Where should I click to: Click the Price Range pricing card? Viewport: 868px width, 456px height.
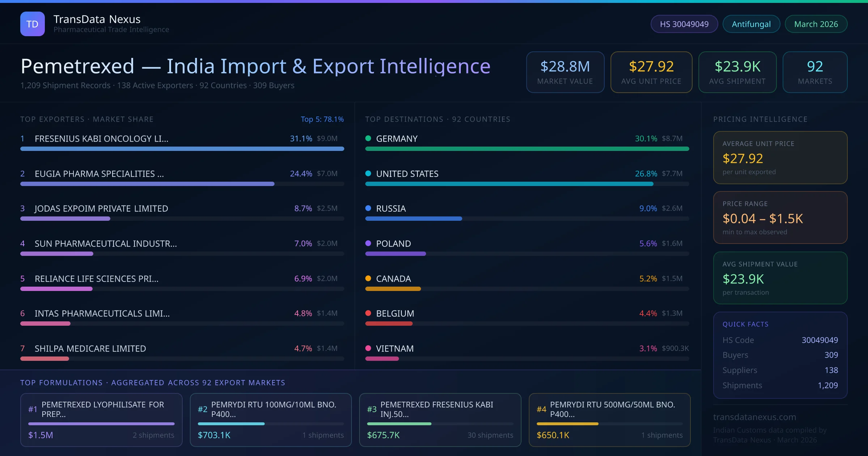[780, 218]
